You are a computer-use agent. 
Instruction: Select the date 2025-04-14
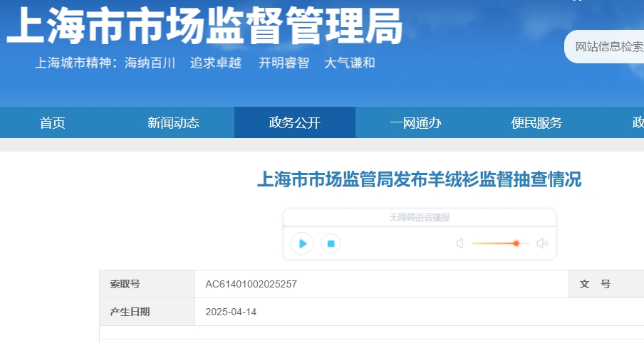pyautogui.click(x=231, y=312)
